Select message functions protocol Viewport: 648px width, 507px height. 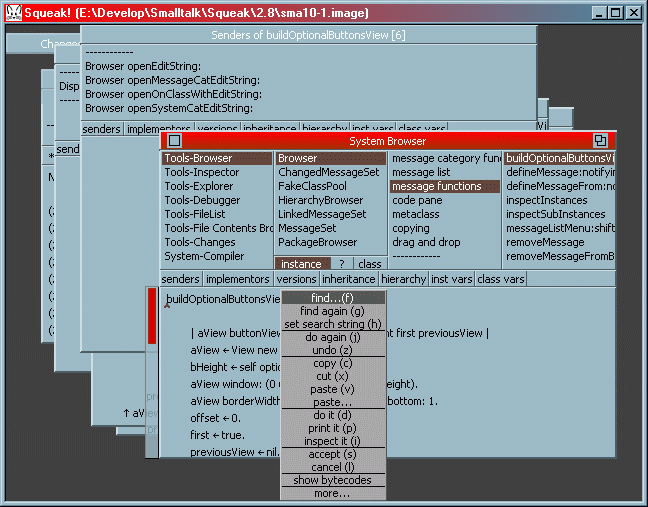445,186
